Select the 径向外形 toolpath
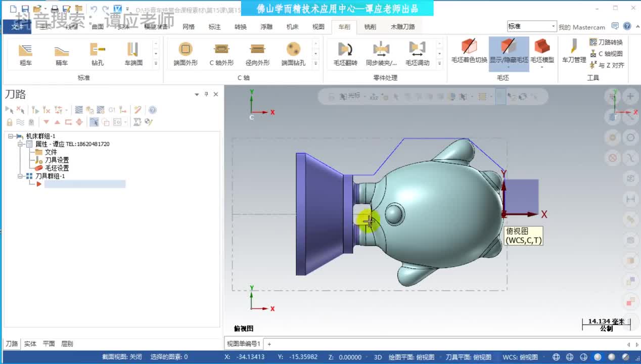Viewport: 641px width, 364px height. point(257,54)
